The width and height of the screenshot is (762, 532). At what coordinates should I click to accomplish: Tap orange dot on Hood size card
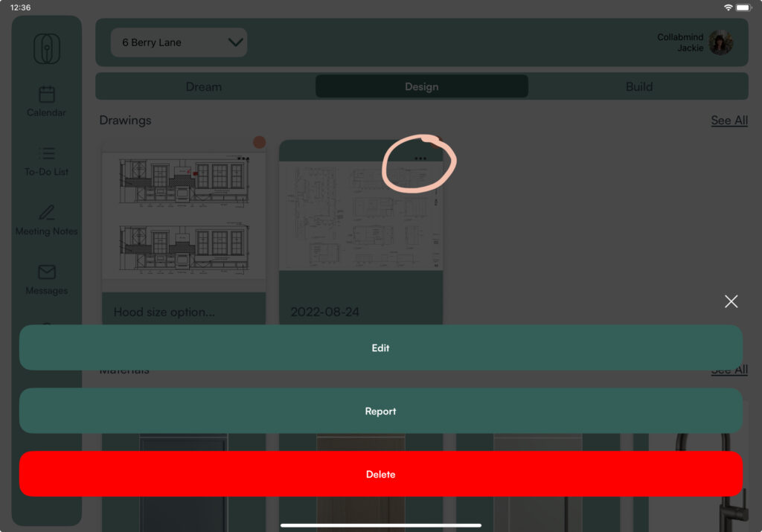tap(259, 142)
